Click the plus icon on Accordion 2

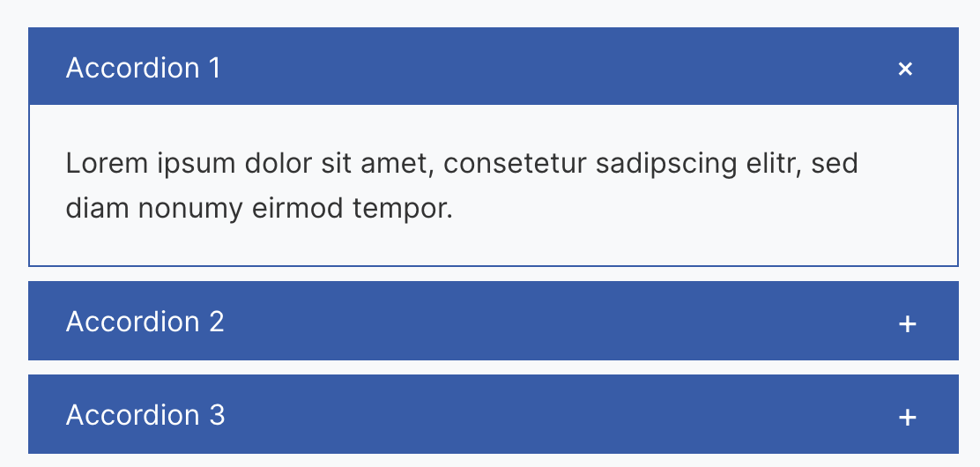tap(907, 324)
